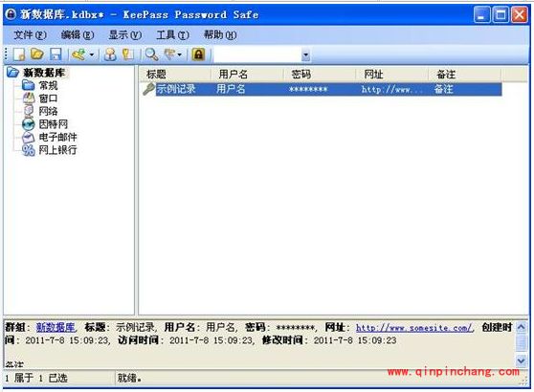The image size is (534, 392).
Task: Open the 帮助(H) menu
Action: point(220,35)
